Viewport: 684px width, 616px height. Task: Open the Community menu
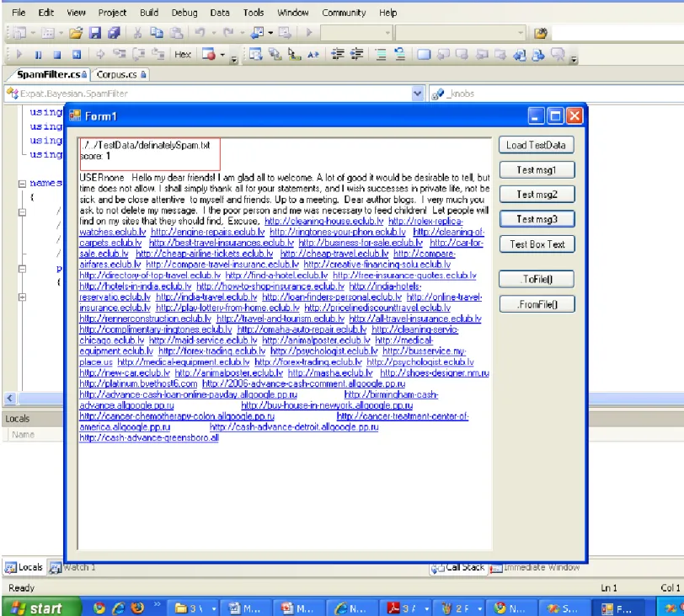point(344,13)
